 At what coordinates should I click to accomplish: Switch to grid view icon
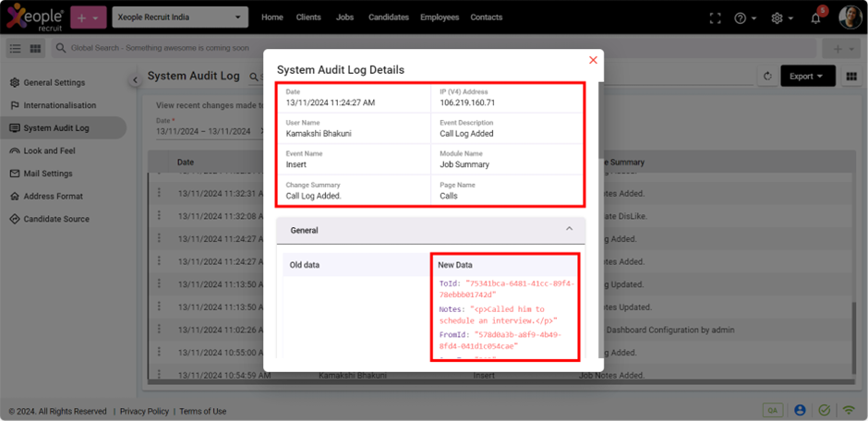(35, 49)
